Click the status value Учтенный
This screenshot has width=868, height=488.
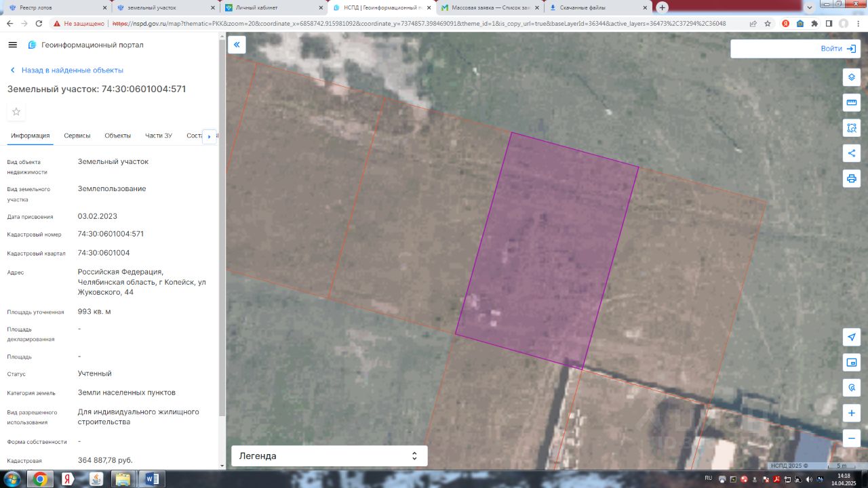tap(95, 373)
